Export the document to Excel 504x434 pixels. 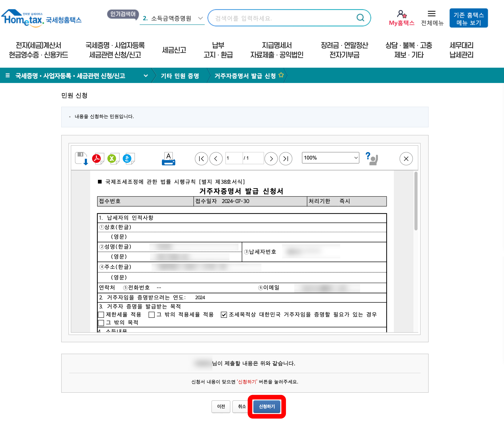[113, 159]
